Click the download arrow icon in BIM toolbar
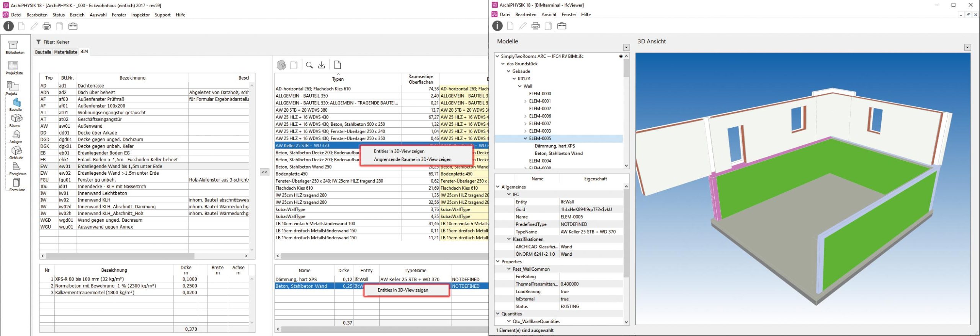The height and width of the screenshot is (336, 980). [322, 65]
